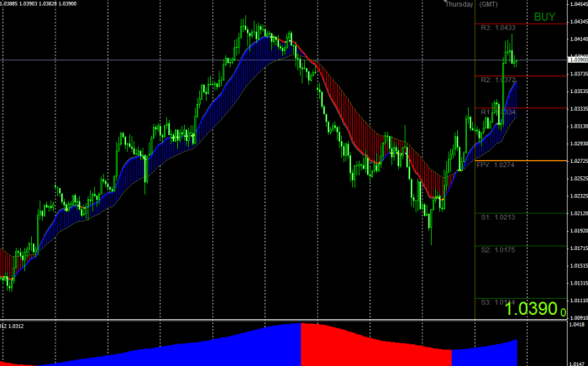Click the 1.02120 value on price scale
Viewport: 588px width, 366px height.
[x=579, y=213]
